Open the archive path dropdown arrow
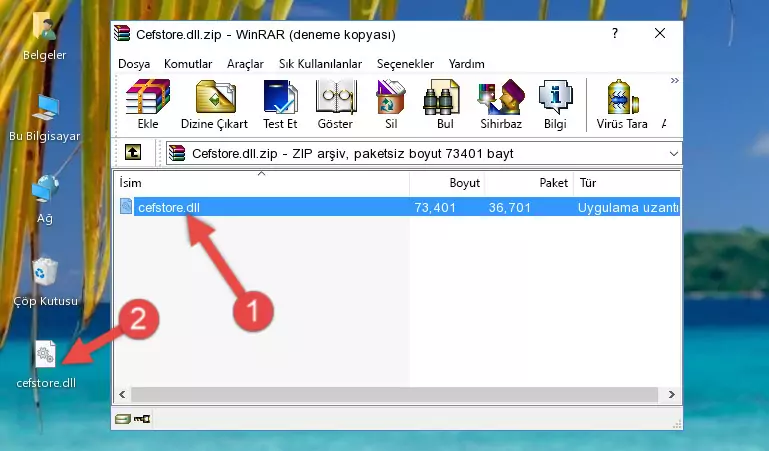This screenshot has height=451, width=769. coord(674,153)
